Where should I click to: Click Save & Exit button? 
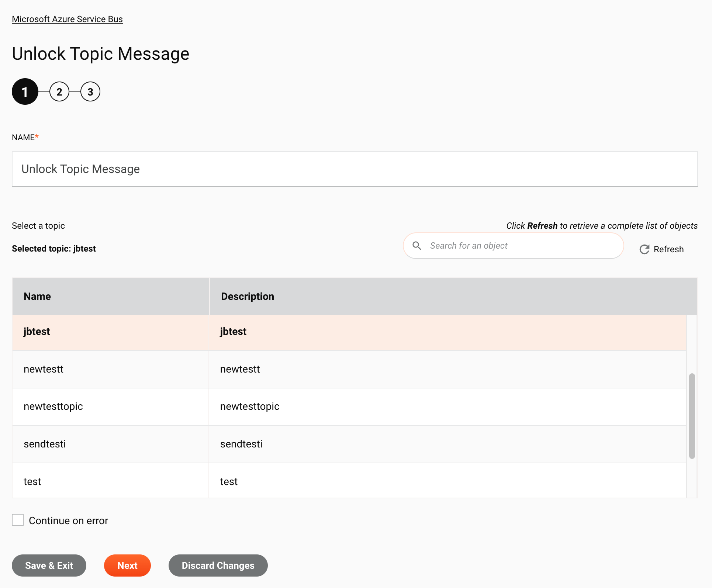[x=48, y=565]
